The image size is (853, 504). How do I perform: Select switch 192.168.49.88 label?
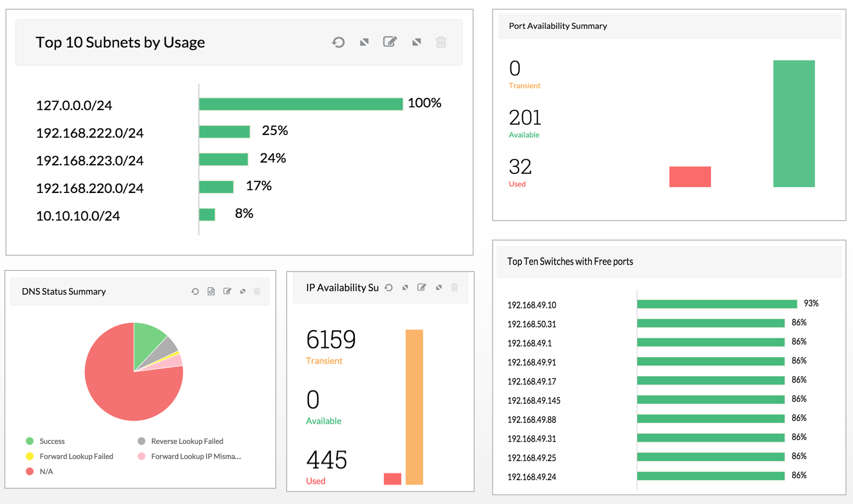tap(532, 420)
